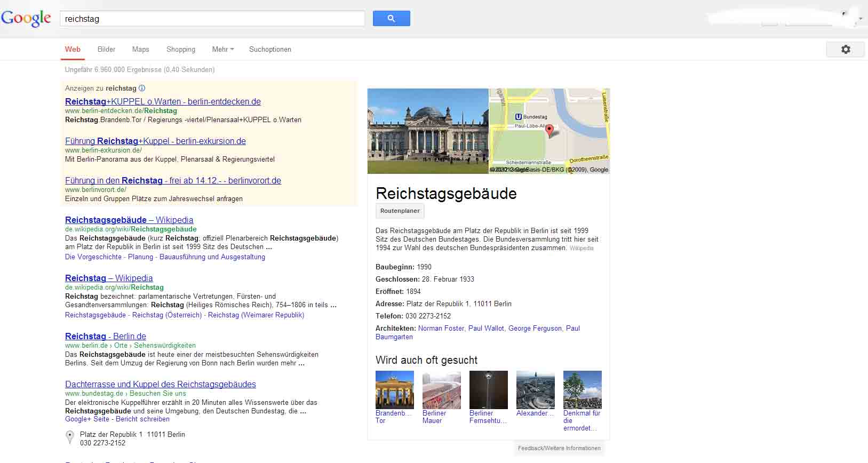Click the Google logo

coord(26,18)
